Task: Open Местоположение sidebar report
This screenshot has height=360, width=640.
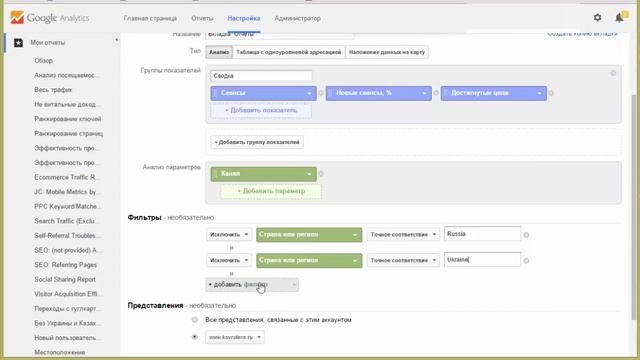Action: [60, 352]
